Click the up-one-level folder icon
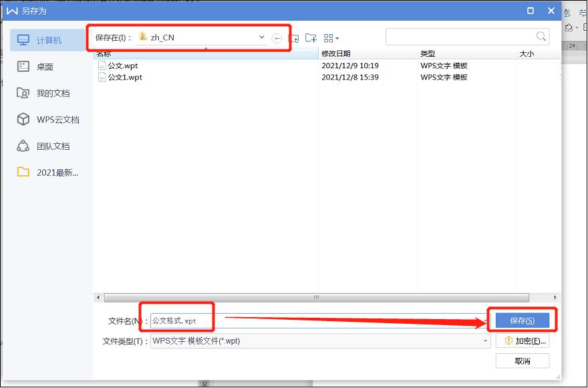The height and width of the screenshot is (388, 588). (x=294, y=37)
